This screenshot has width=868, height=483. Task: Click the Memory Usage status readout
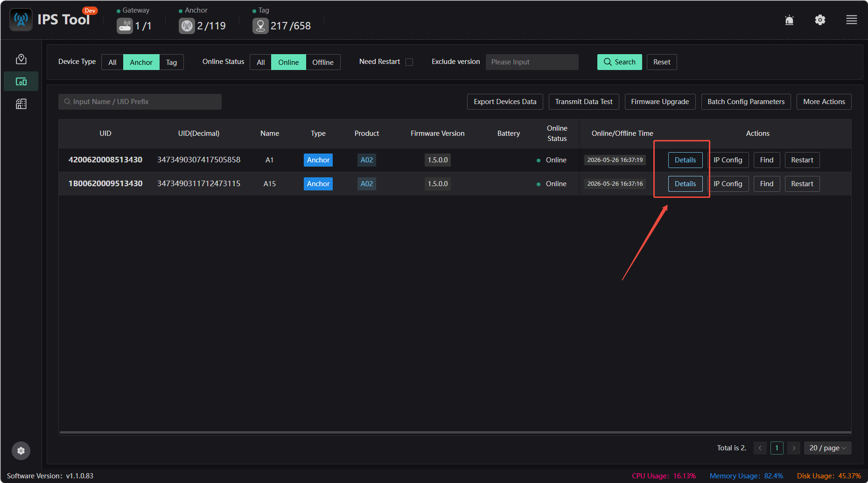coord(746,476)
